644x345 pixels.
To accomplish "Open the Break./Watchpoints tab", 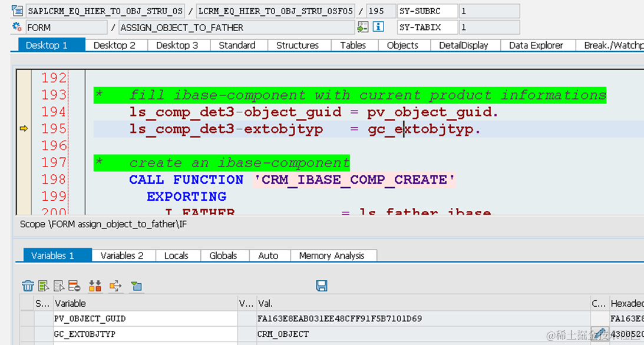I will pos(611,45).
